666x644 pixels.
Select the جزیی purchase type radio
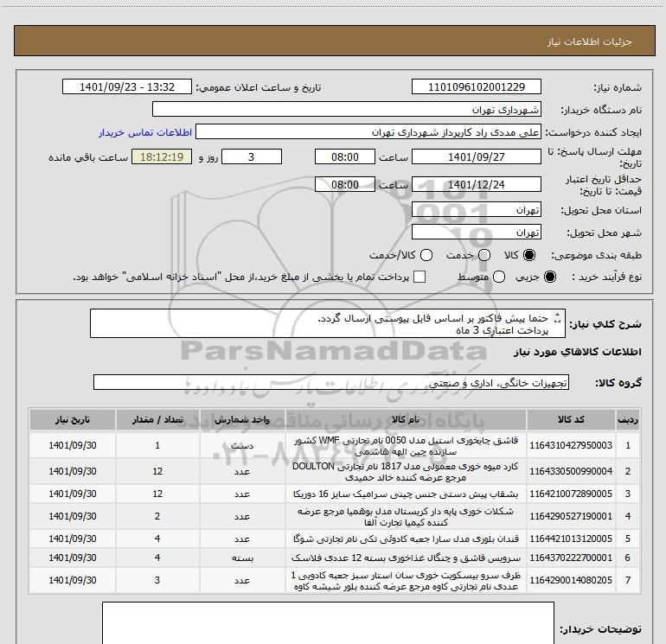[549, 277]
